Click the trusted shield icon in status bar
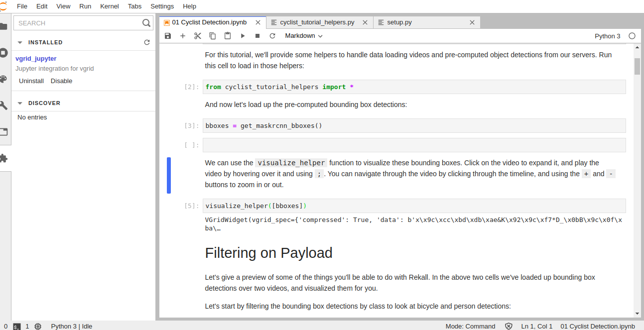 509,327
